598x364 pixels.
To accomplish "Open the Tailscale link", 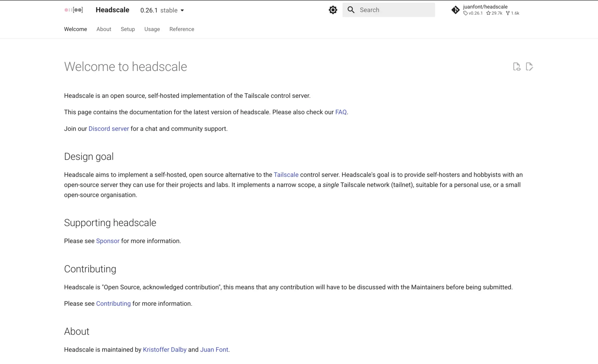I will pos(286,175).
